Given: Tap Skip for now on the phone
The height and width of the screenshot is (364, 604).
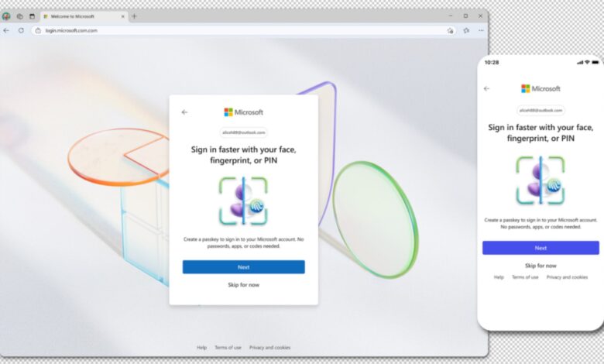Looking at the screenshot, I should [541, 266].
